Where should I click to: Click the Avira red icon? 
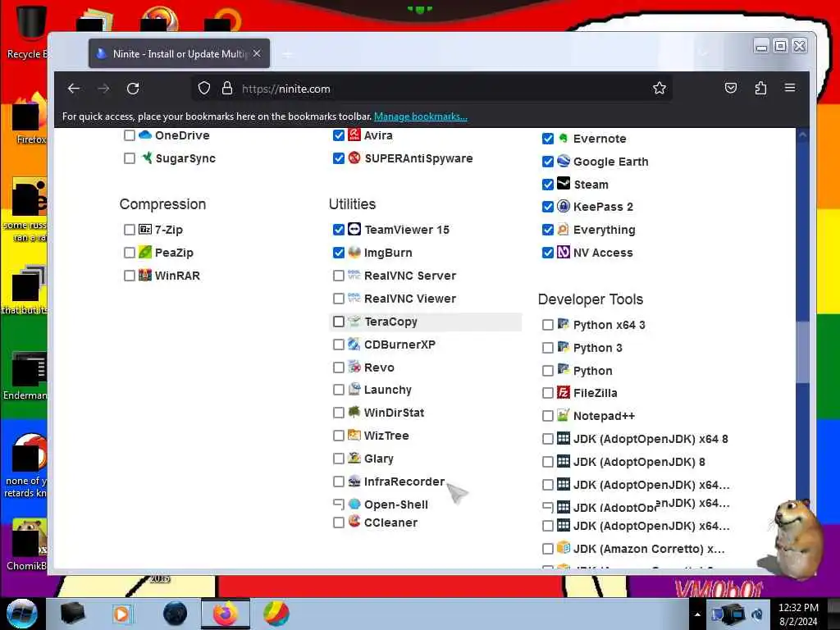354,135
